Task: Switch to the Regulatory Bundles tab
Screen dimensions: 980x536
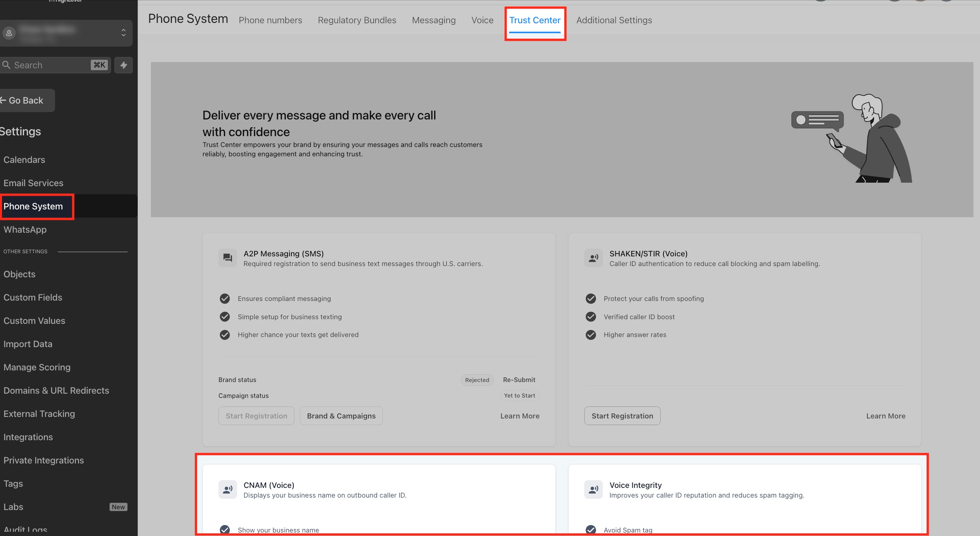Action: (357, 20)
